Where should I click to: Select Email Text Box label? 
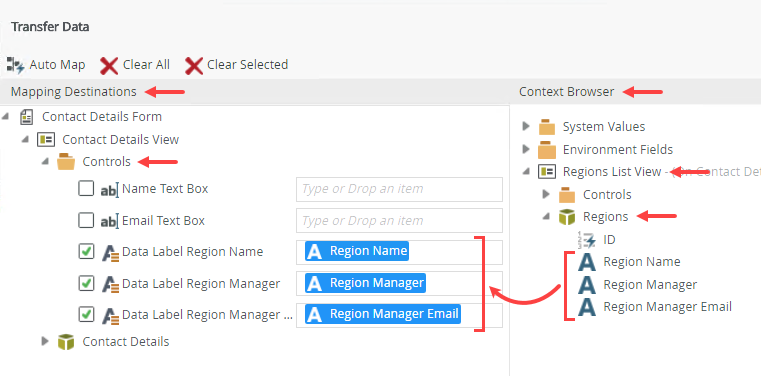[x=163, y=221]
